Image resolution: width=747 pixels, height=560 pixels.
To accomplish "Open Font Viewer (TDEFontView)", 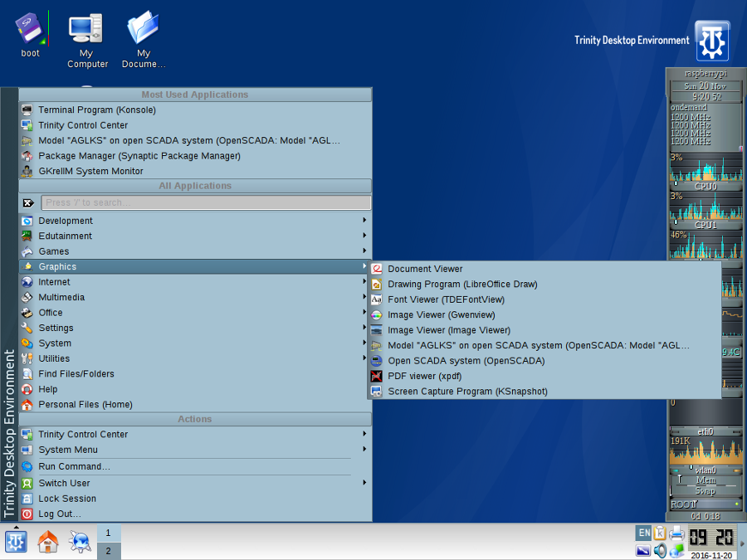I will (x=446, y=299).
